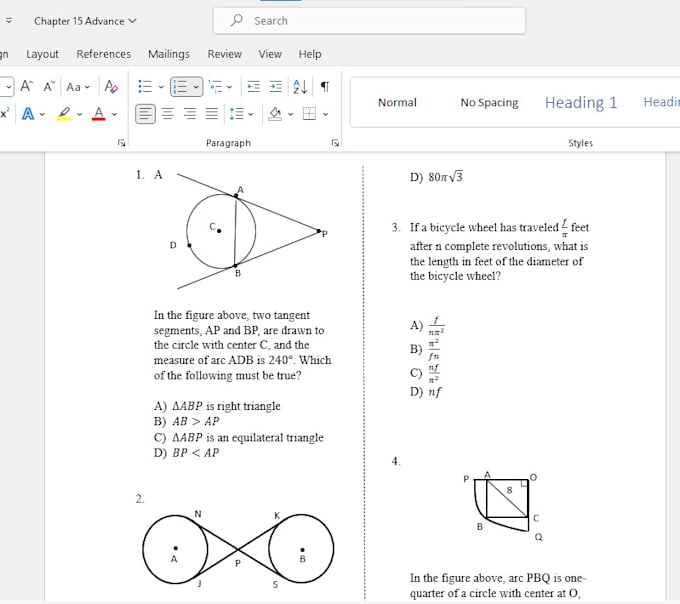Open Highlight Color dropdown arrow
The width and height of the screenshot is (680, 604).
pos(79,114)
